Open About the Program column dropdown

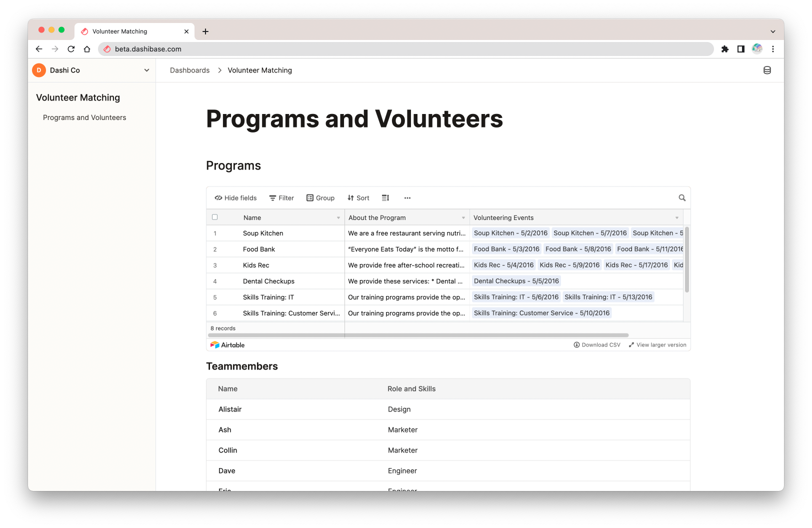(463, 218)
